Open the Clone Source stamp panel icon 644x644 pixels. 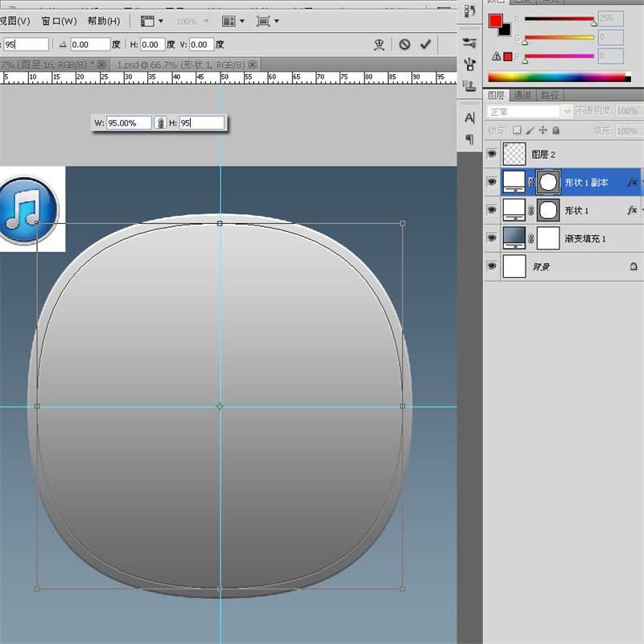coord(470,84)
